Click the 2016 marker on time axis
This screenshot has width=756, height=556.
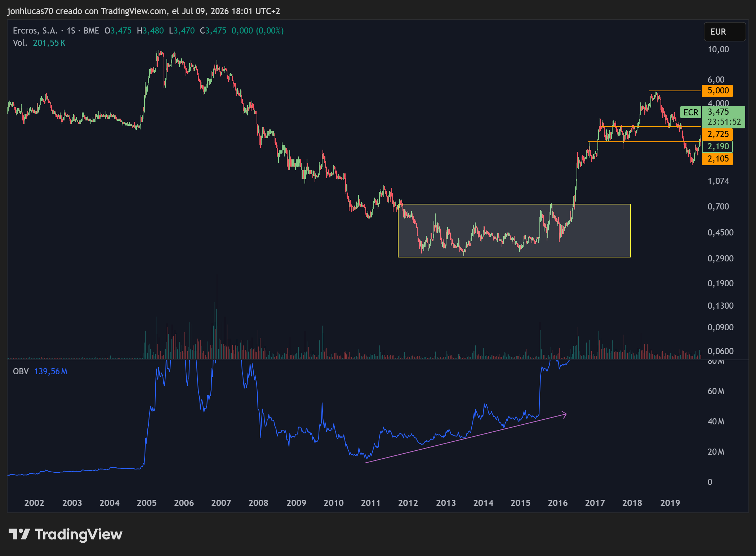pos(557,503)
